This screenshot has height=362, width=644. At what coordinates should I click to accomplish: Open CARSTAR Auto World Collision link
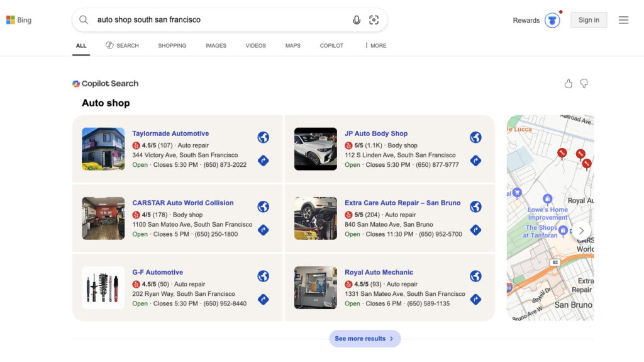(x=182, y=203)
